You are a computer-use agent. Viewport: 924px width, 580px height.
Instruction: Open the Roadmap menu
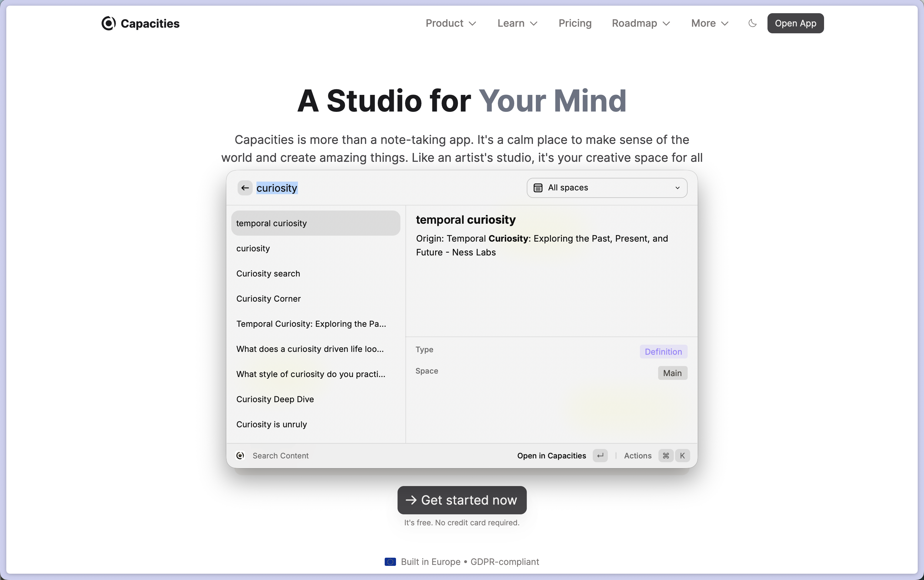click(641, 23)
